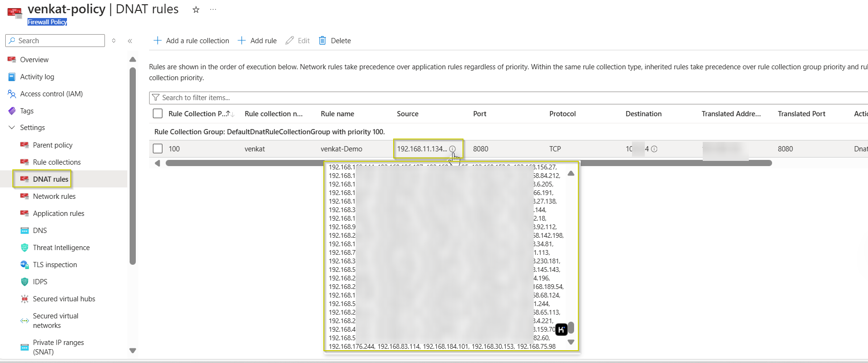This screenshot has height=363, width=868.
Task: Click the Translated Port column header
Action: point(802,114)
